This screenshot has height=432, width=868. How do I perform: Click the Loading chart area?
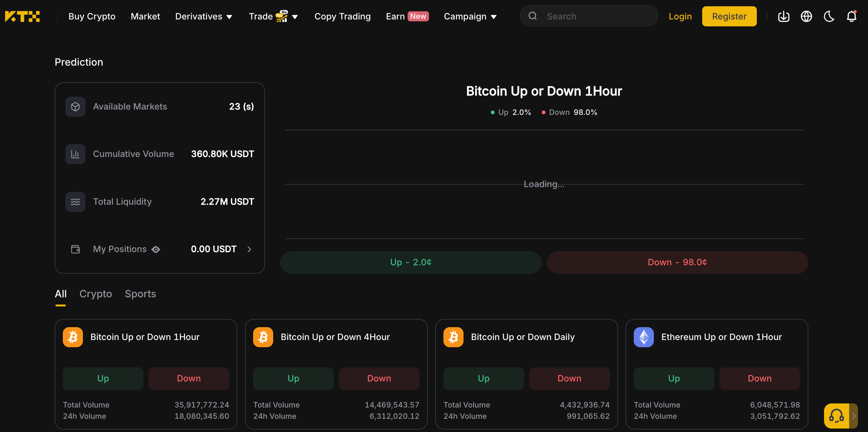544,184
